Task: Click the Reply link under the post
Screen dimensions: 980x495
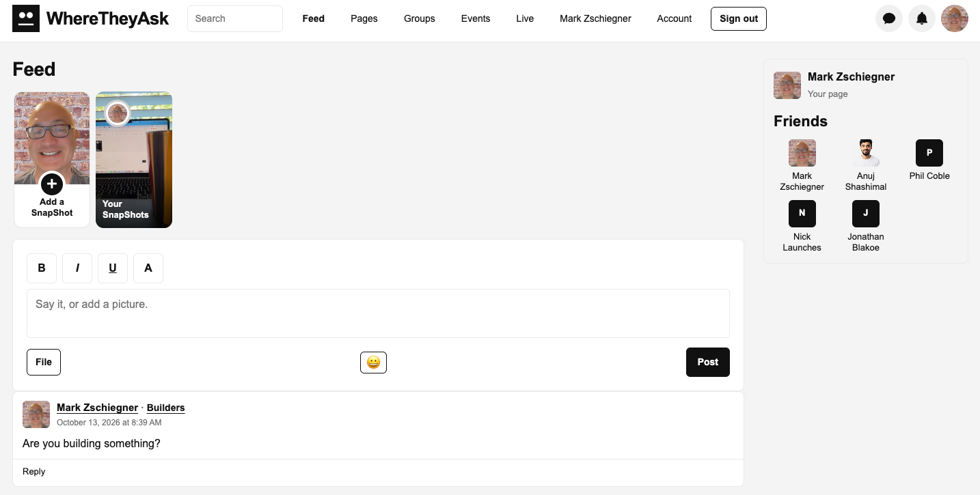Action: [34, 471]
